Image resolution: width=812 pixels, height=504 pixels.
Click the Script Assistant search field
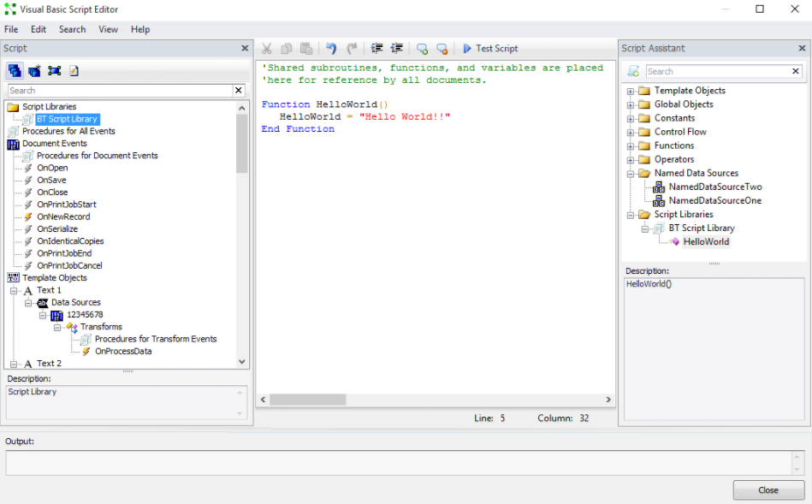(x=717, y=71)
